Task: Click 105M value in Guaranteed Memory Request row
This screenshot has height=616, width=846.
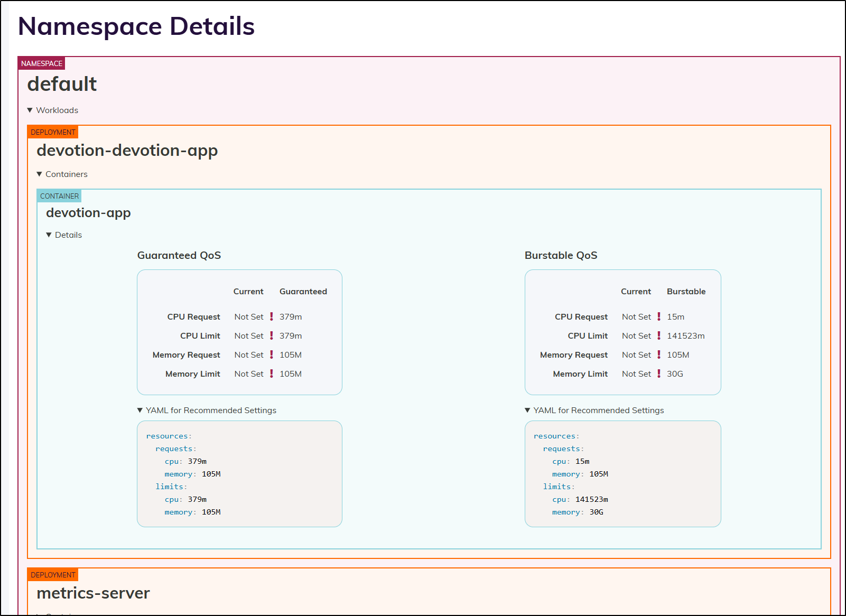Action: [x=291, y=354]
